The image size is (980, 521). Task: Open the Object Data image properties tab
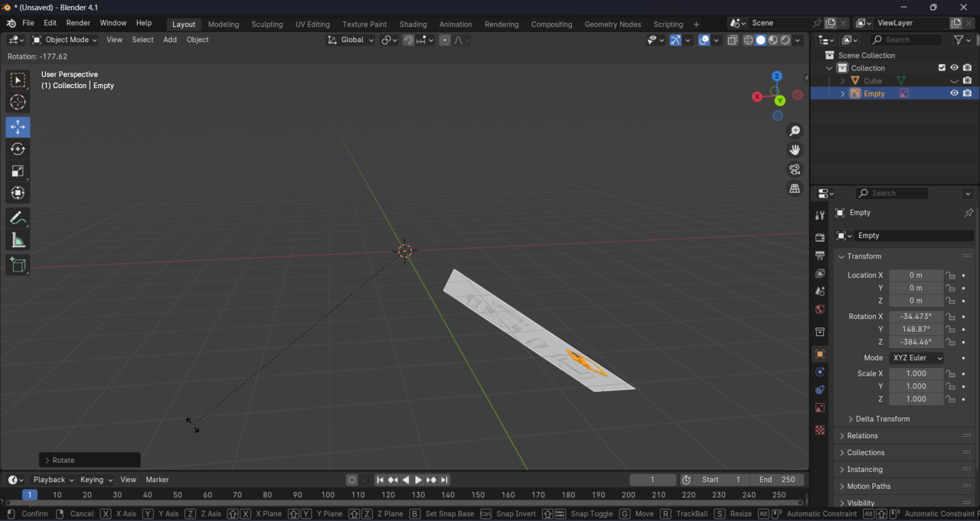820,409
